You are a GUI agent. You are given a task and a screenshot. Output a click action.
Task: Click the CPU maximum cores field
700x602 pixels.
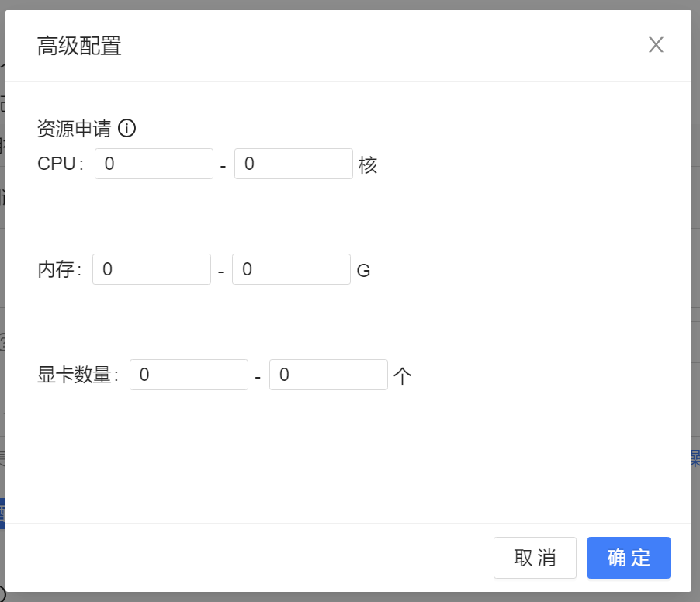(293, 164)
